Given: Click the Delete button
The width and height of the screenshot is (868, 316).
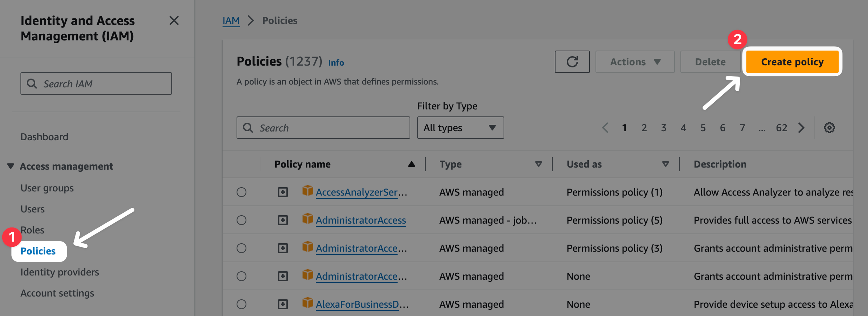Looking at the screenshot, I should pyautogui.click(x=710, y=62).
